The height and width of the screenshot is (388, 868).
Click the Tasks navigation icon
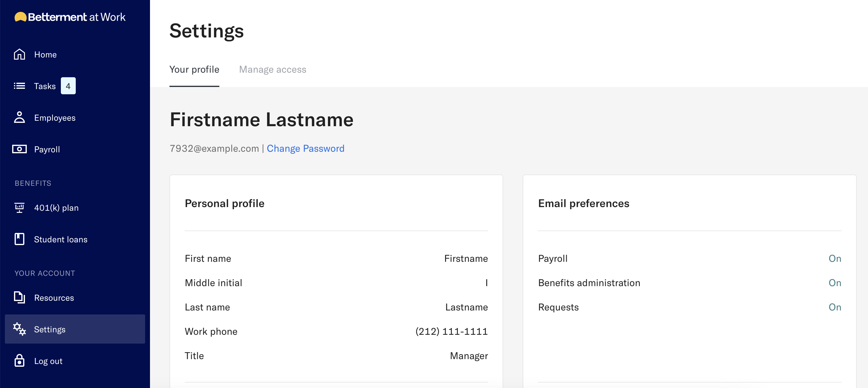(x=19, y=86)
